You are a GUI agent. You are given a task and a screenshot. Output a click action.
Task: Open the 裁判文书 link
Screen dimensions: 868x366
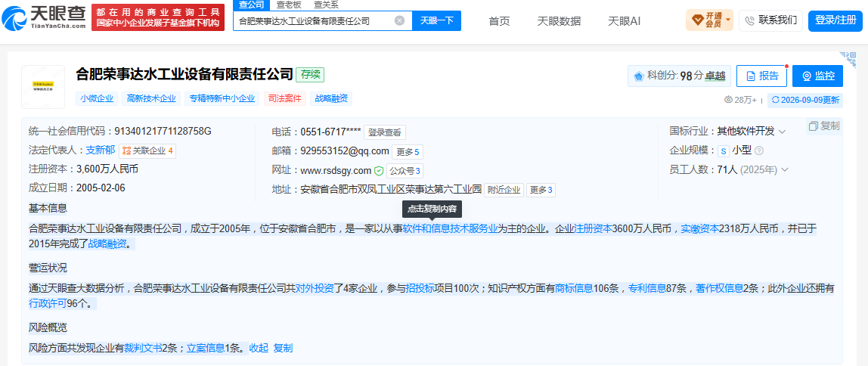143,349
